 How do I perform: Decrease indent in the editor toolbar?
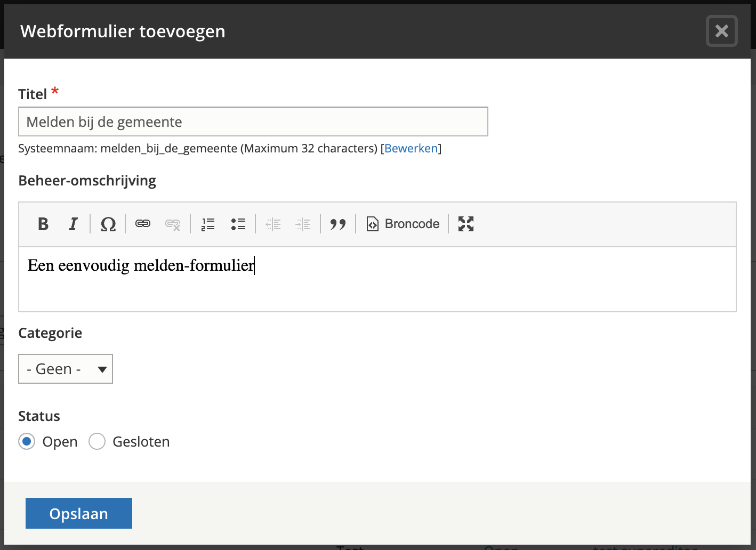tap(273, 224)
